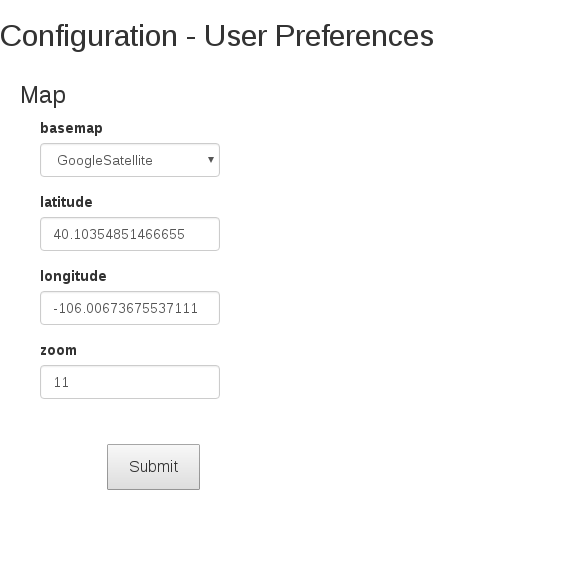Submit the user preferences form
This screenshot has width=585, height=578.
tap(153, 467)
